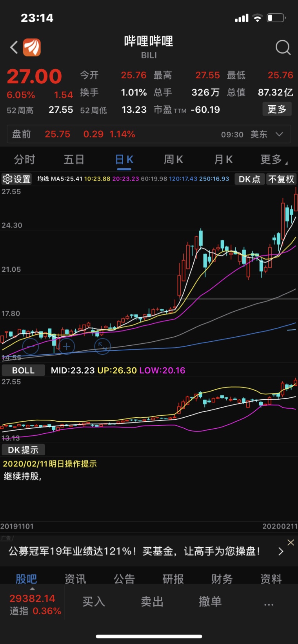The width and height of the screenshot is (298, 644).
Task: Tap the MA5:25.41 moving average label
Action: [x=67, y=179]
